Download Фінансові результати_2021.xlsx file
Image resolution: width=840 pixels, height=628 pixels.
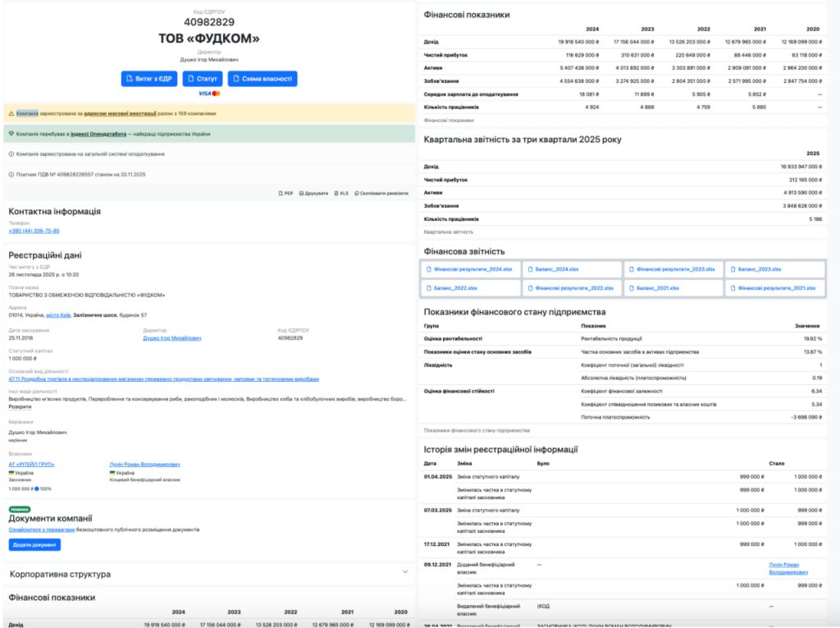pos(775,288)
